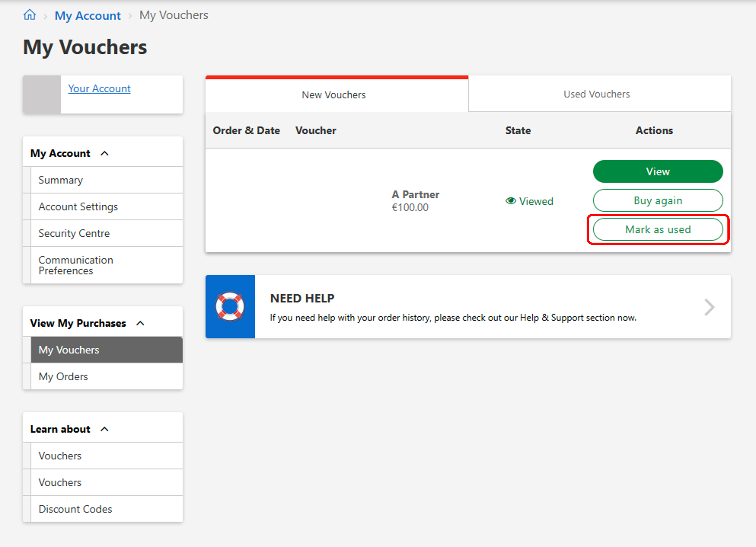Image resolution: width=756 pixels, height=547 pixels.
Task: Open Summary in the My Account menu
Action: point(107,180)
